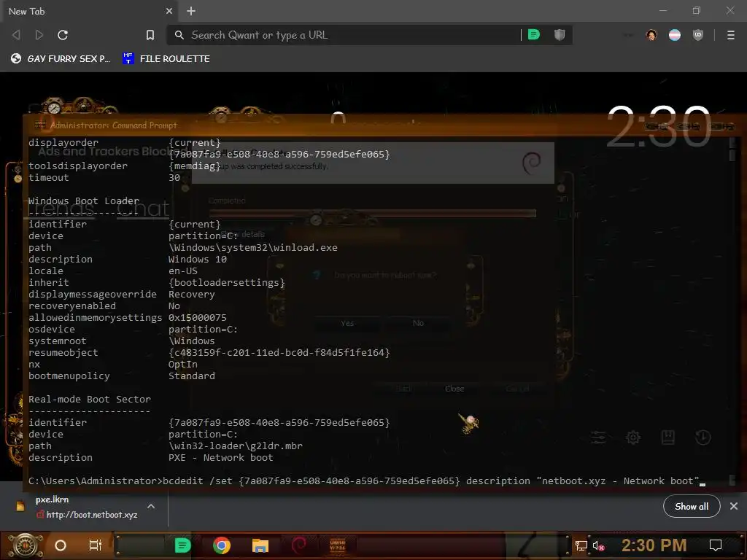The image size is (747, 560).
Task: Click the {bootloadersettings} inherit value
Action: coord(227,282)
